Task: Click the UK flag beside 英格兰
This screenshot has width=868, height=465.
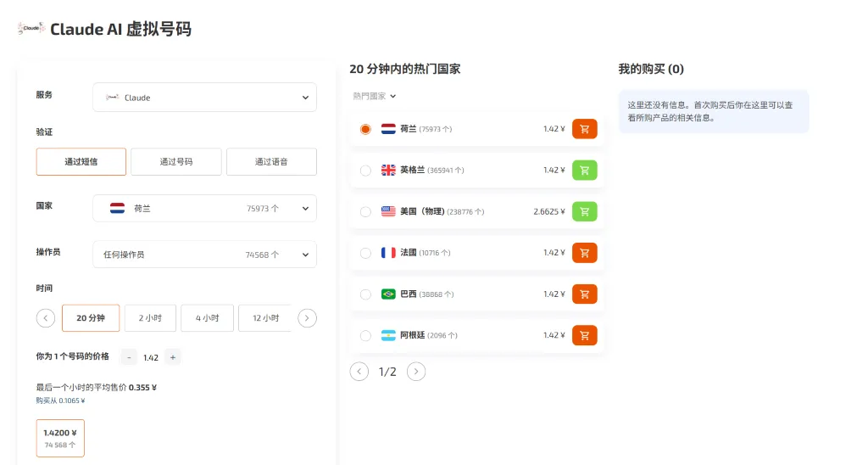Action: (x=388, y=171)
